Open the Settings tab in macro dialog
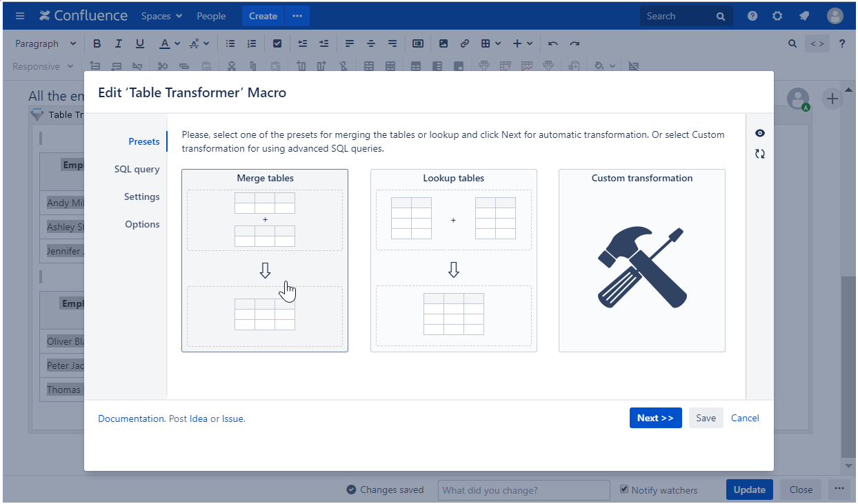 (x=141, y=196)
